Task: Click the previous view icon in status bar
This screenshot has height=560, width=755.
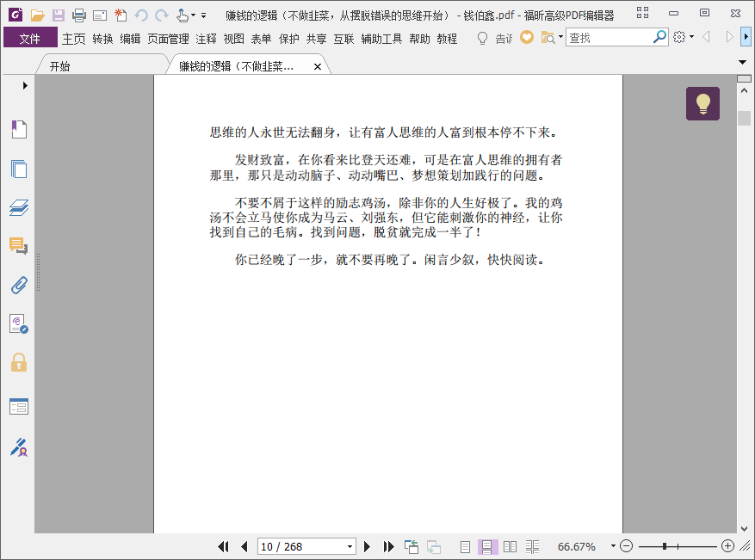Action: click(412, 546)
